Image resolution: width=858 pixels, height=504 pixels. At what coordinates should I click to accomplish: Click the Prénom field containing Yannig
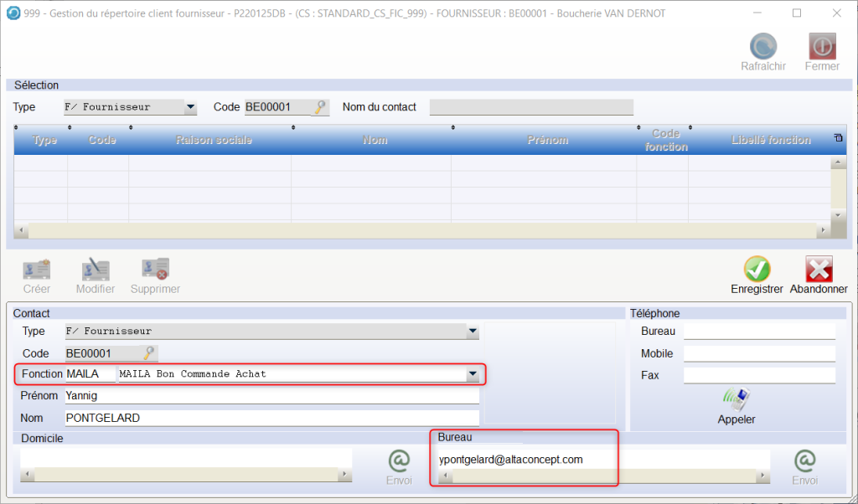coord(271,396)
